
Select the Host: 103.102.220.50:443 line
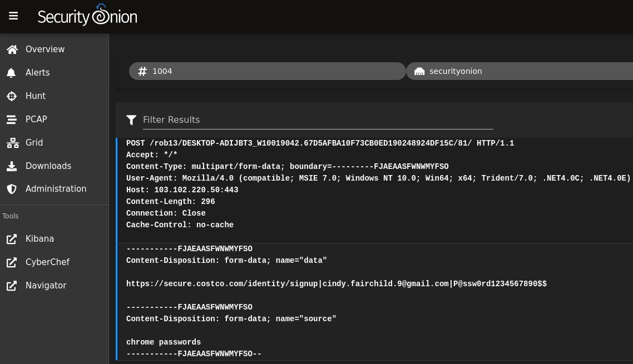point(182,190)
